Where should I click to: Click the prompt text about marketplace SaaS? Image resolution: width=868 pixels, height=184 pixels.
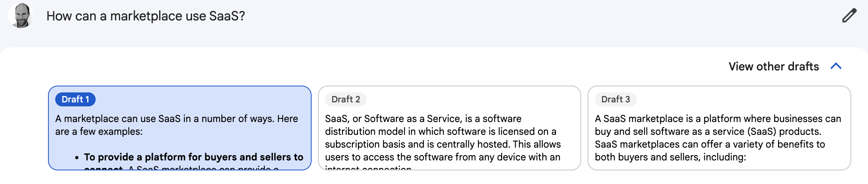[146, 16]
